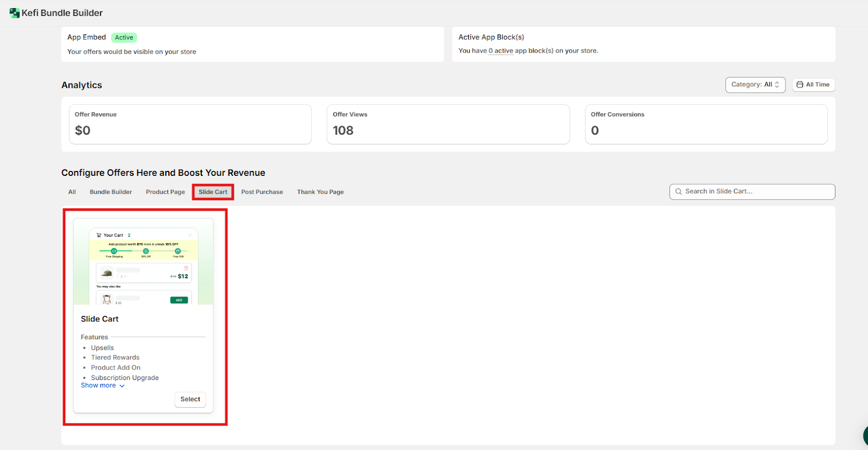Click the calendar icon in All Time
This screenshot has height=450, width=868.
(800, 85)
